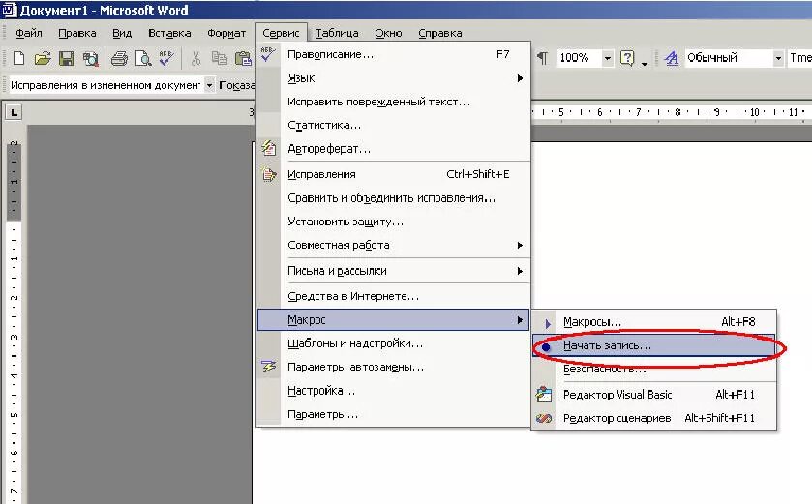Open the Окно menu
812x504 pixels.
[x=388, y=33]
